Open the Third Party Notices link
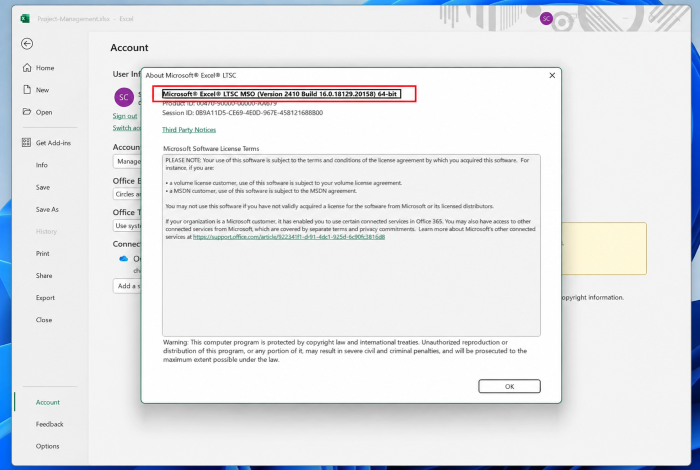The height and width of the screenshot is (470, 700). click(189, 129)
